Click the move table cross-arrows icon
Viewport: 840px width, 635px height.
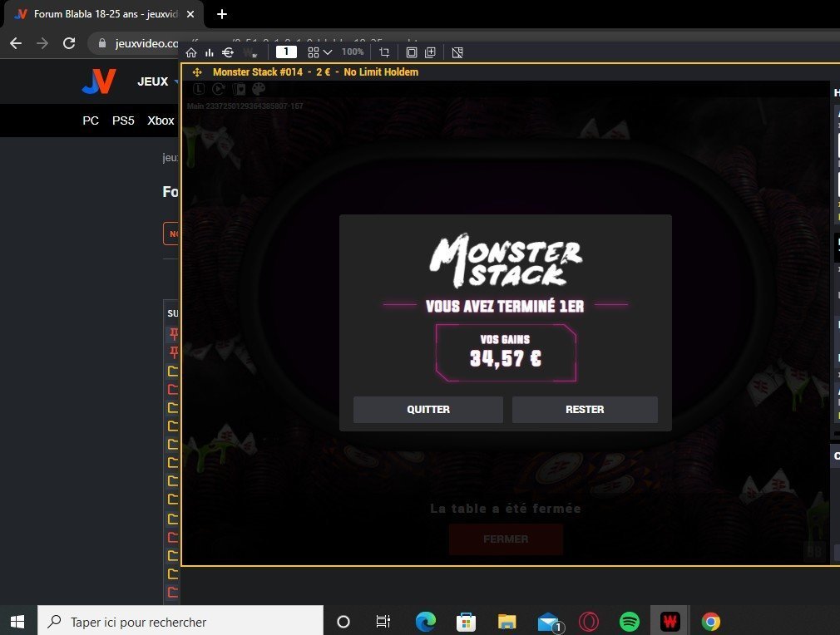coord(197,72)
